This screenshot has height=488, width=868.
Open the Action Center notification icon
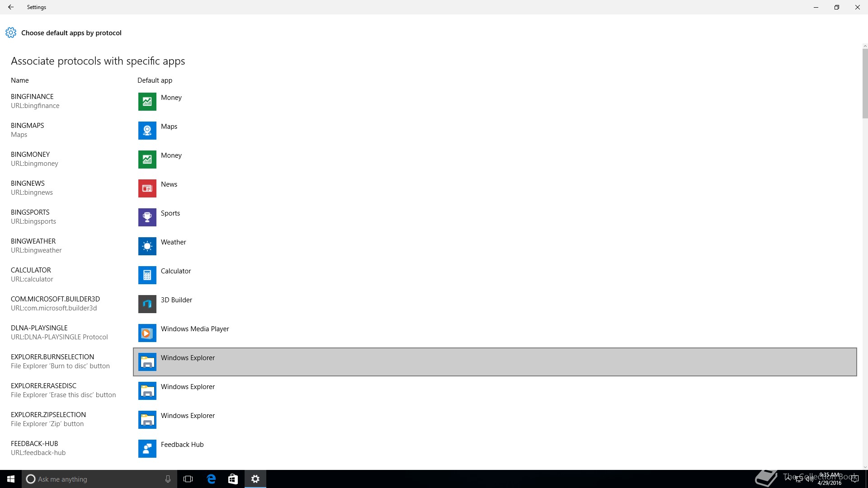click(x=854, y=479)
